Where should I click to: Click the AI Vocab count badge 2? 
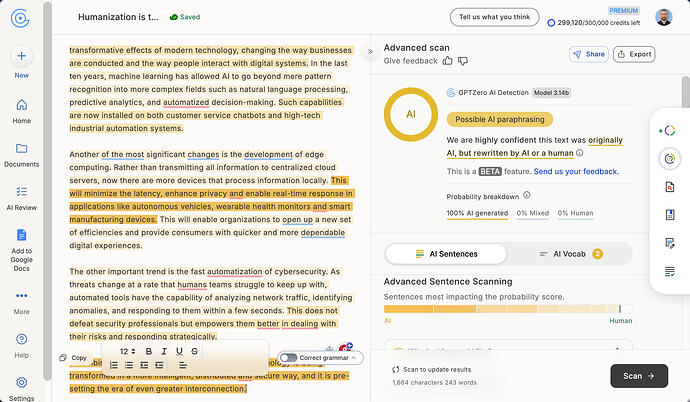coord(597,254)
